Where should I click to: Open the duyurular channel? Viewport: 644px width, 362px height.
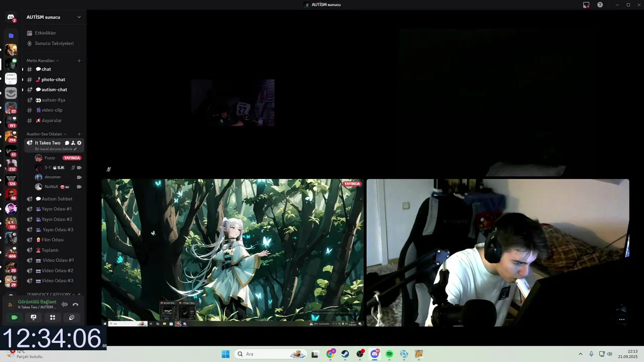coord(54,121)
